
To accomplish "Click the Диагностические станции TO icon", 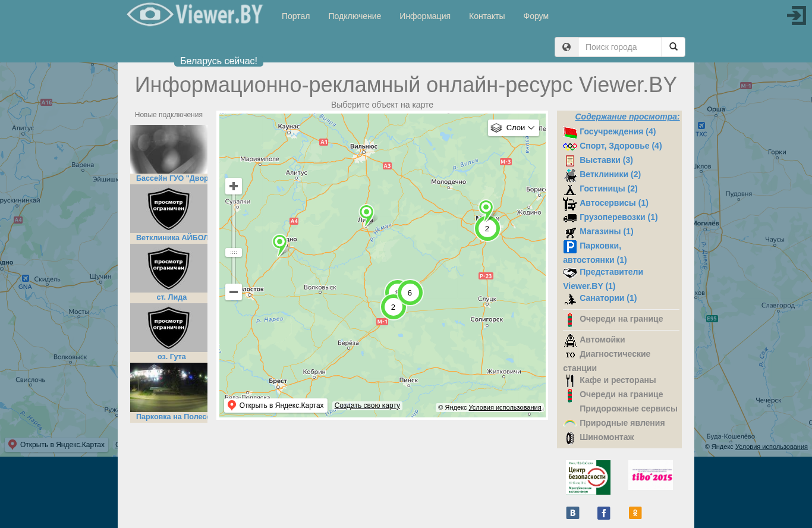I will [x=570, y=354].
